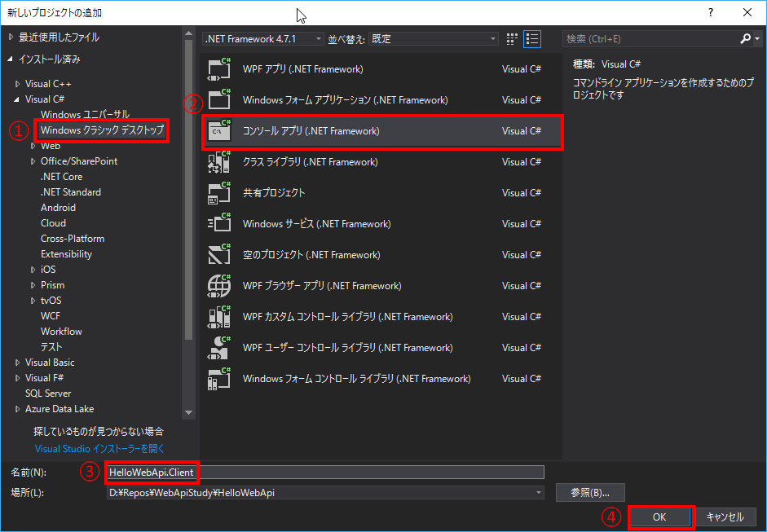Viewport: 767px width, 532px height.
Task: Expand the 最近使用したファイル node
Action: (x=11, y=37)
